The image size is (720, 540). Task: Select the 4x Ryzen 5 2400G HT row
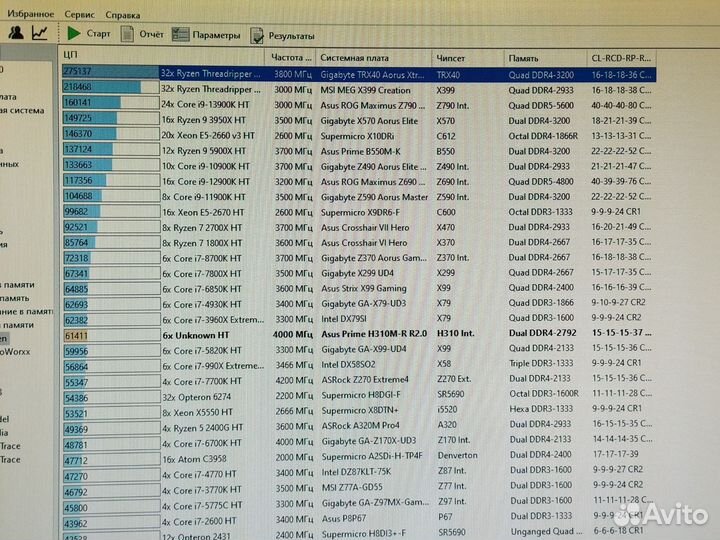pyautogui.click(x=359, y=427)
